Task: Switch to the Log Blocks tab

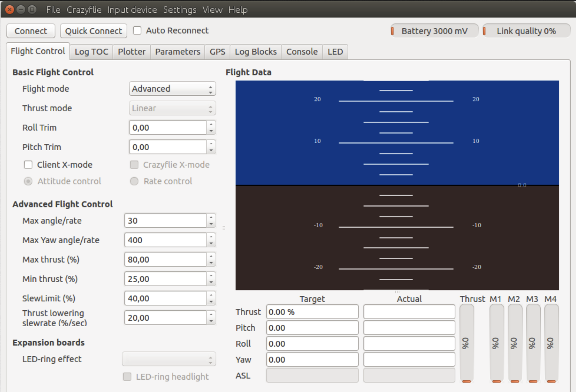Action: click(x=256, y=52)
